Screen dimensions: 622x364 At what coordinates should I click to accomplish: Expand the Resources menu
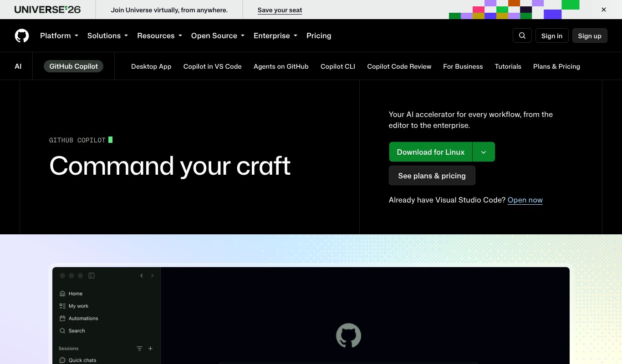tap(159, 35)
